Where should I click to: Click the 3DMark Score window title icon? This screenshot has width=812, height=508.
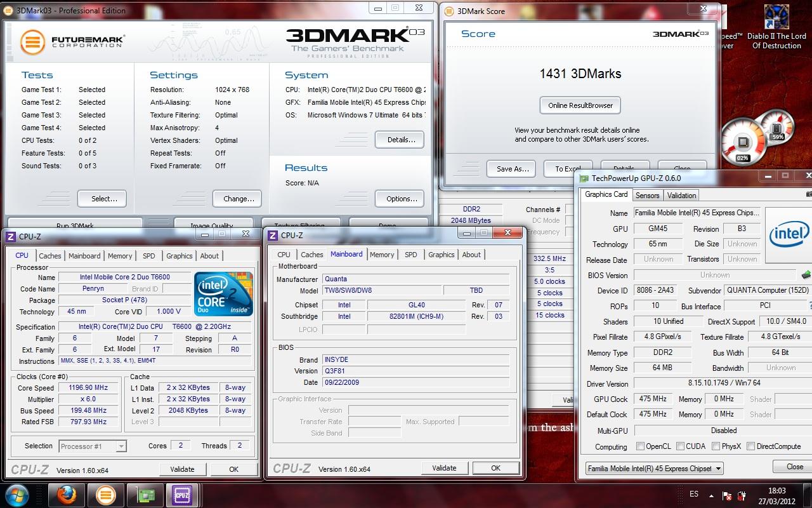tap(449, 11)
